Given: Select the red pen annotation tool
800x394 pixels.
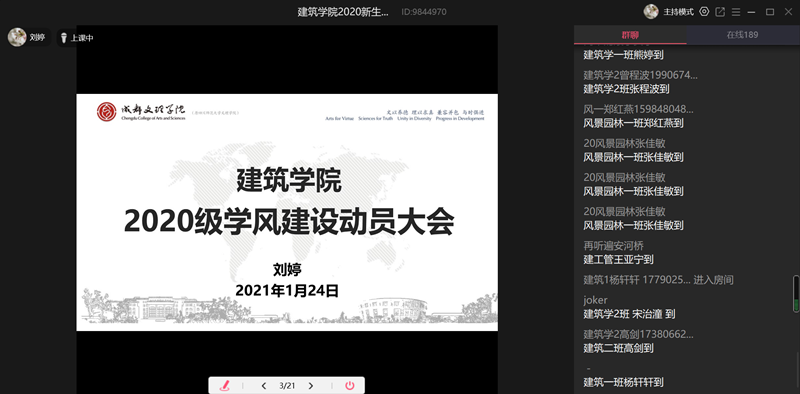Looking at the screenshot, I should pyautogui.click(x=224, y=386).
